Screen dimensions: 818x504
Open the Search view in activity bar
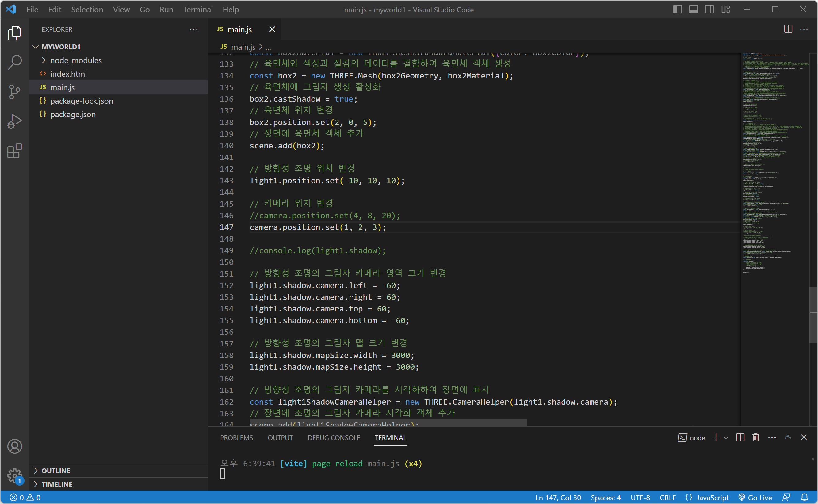(x=15, y=62)
